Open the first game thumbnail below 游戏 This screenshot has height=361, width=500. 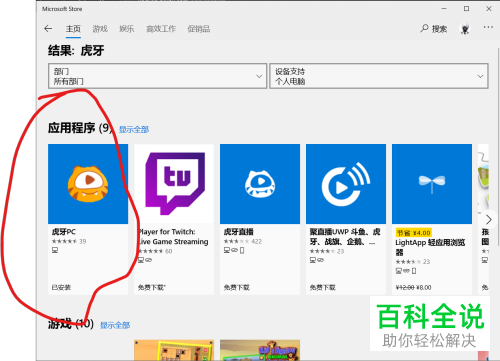pyautogui.click(x=174, y=350)
